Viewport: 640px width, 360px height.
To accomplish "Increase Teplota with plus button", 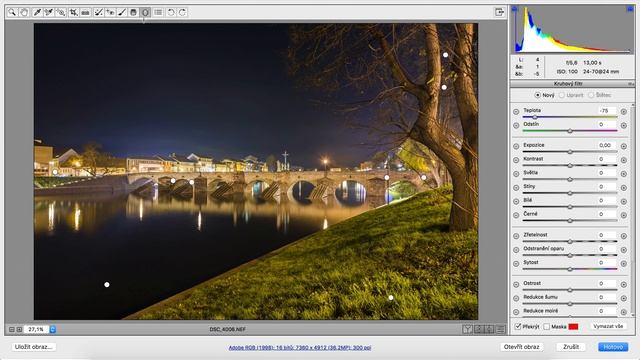I will [624, 112].
